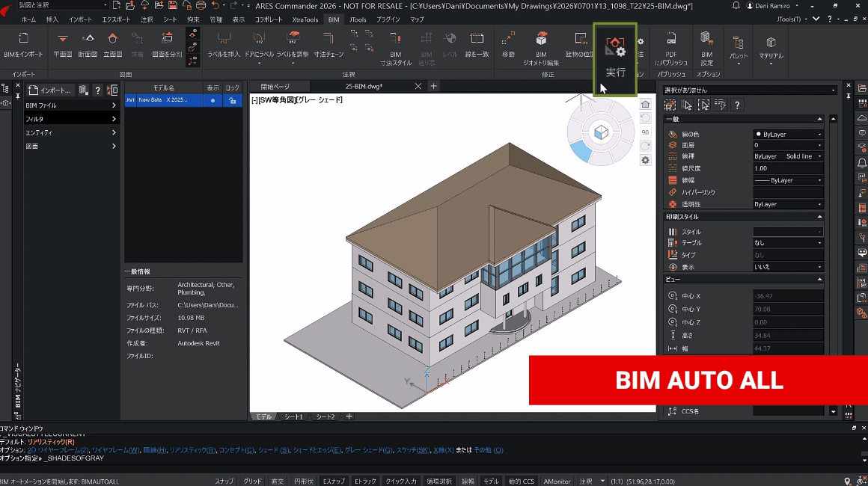Toggle visibility dot for the New Bata model
This screenshot has height=486, width=868.
click(x=213, y=100)
